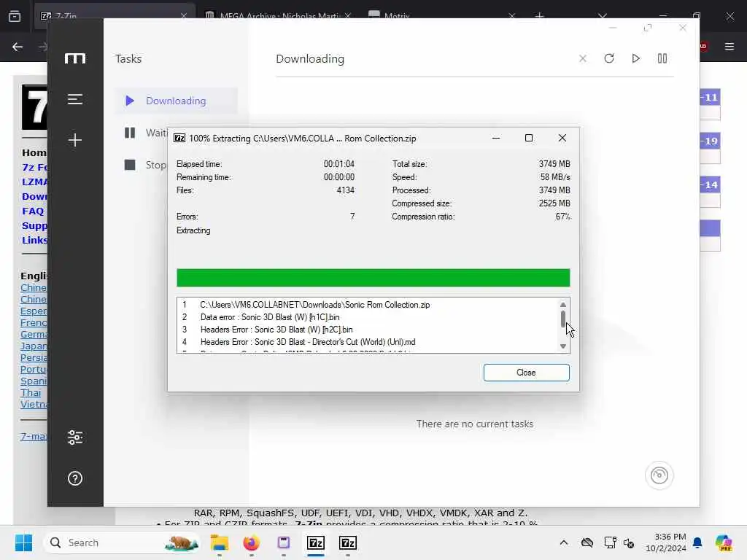Open the Copilot preview icon

(x=724, y=542)
